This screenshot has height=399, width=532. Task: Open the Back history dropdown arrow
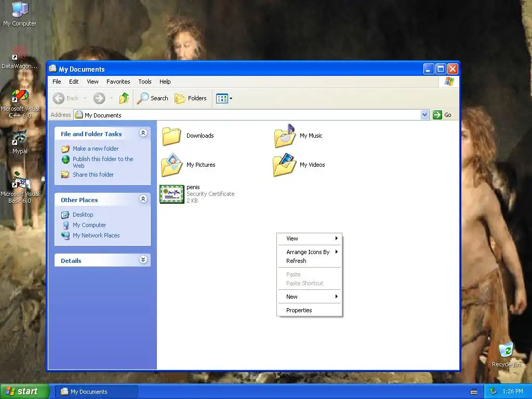[x=85, y=98]
